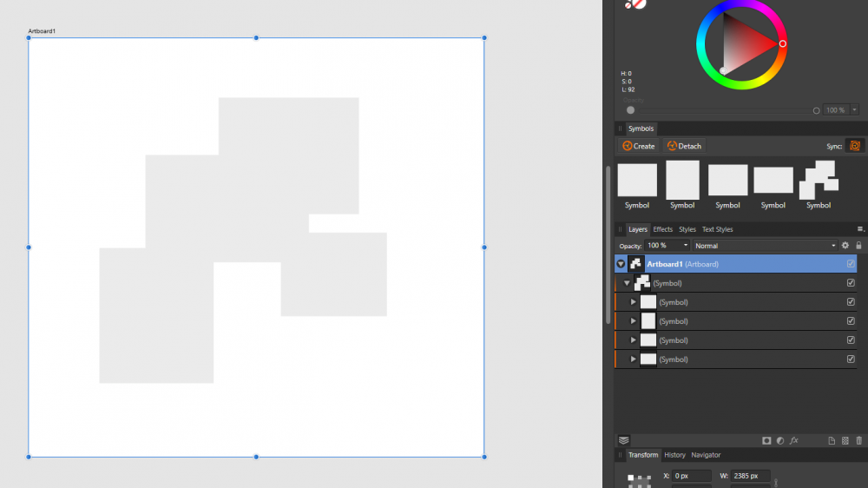868x488 pixels.
Task: Click the Create symbol button
Action: tap(638, 146)
